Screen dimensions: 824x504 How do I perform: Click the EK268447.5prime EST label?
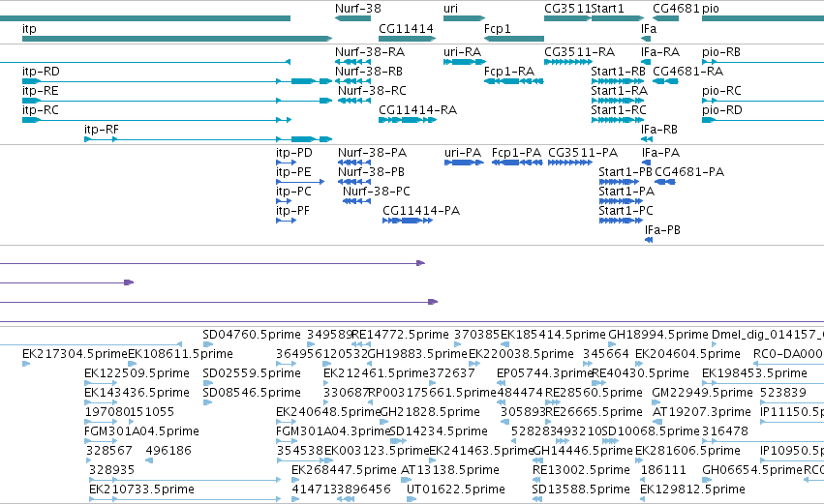coord(344,470)
